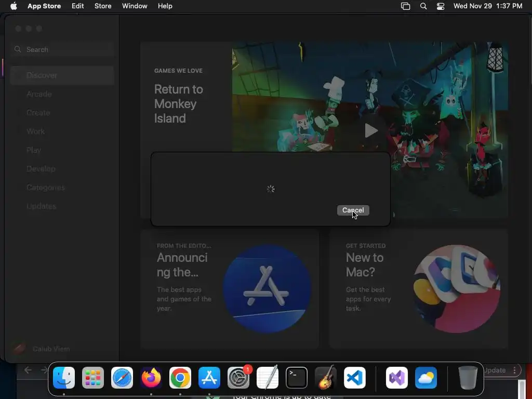Click the App Store Dock icon
Screen dimensions: 532x399
coord(209,378)
